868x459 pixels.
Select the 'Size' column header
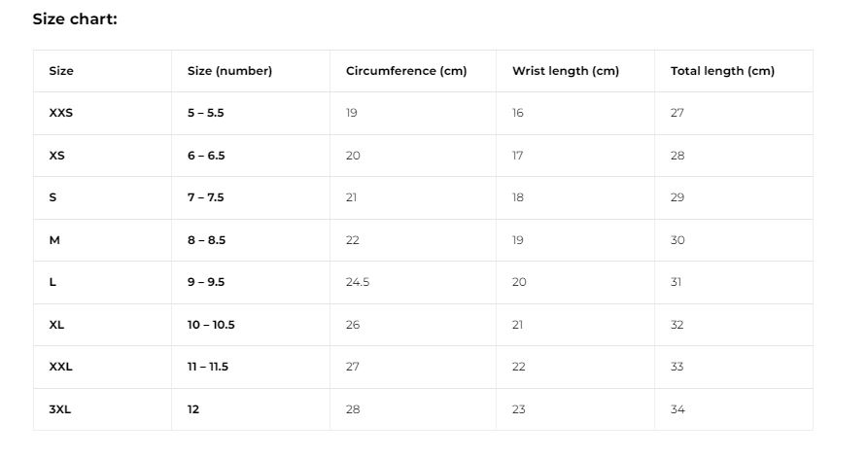(x=61, y=71)
